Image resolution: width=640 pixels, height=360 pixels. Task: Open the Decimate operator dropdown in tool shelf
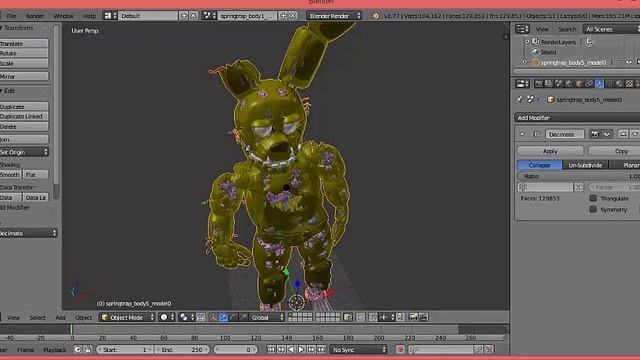[28, 233]
